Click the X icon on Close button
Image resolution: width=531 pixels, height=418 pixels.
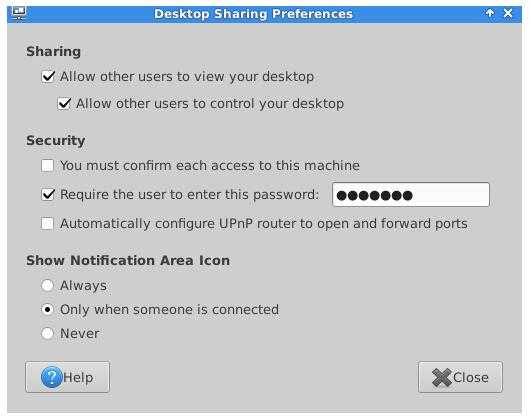point(441,377)
